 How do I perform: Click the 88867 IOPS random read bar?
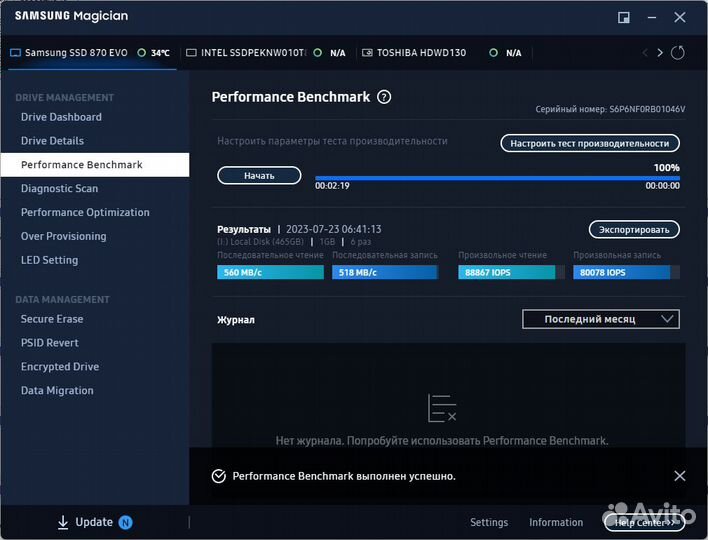point(511,272)
